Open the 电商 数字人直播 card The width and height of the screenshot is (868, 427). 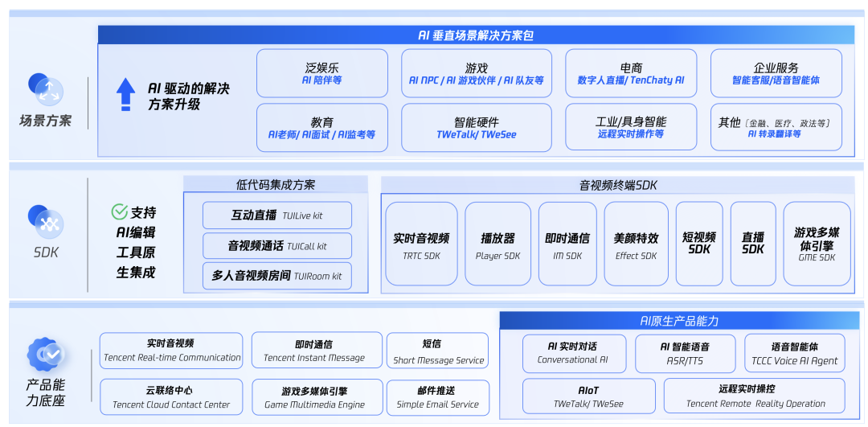pyautogui.click(x=631, y=73)
